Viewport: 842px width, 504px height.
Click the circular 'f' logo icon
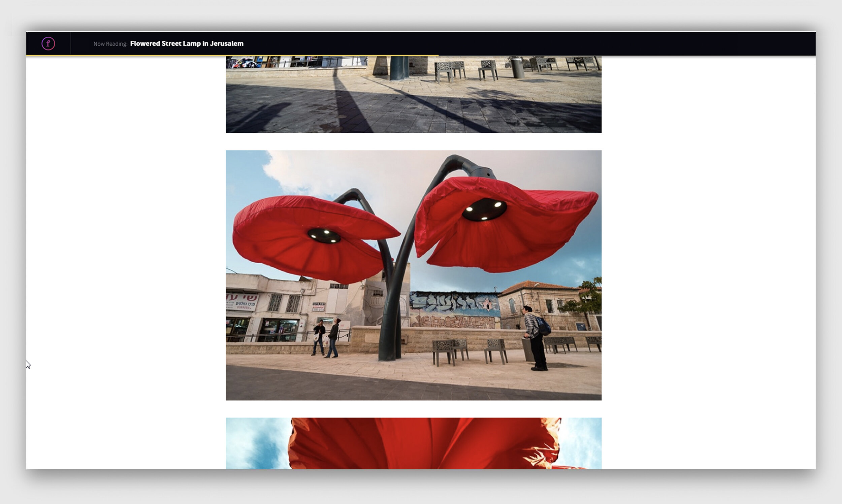(48, 43)
